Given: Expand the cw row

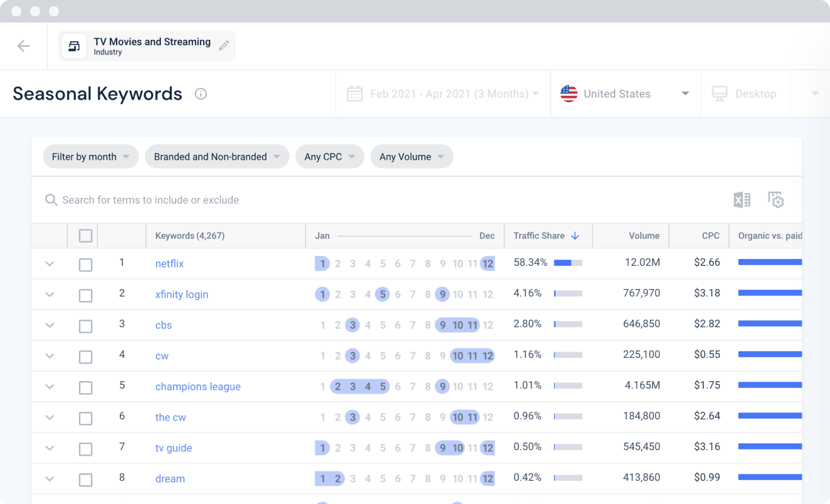Looking at the screenshot, I should click(x=50, y=356).
